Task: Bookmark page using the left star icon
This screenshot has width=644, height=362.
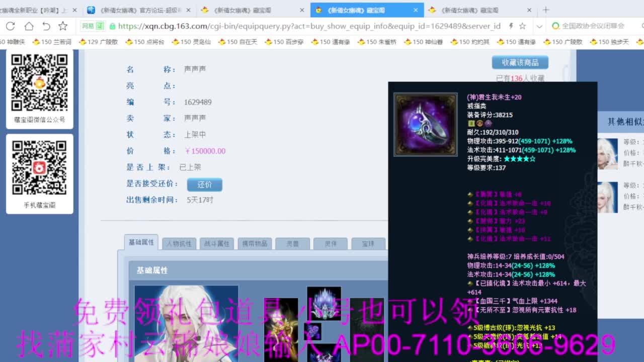Action: (x=63, y=26)
